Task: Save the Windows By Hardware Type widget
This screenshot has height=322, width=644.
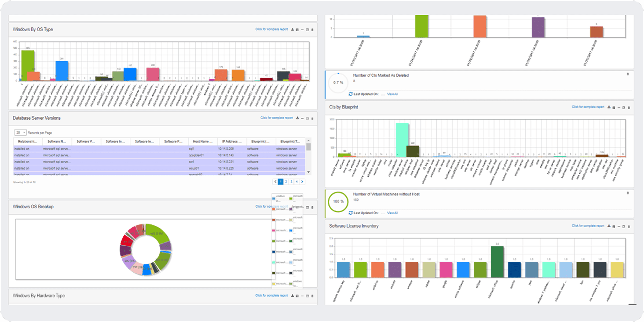Action: [297, 296]
